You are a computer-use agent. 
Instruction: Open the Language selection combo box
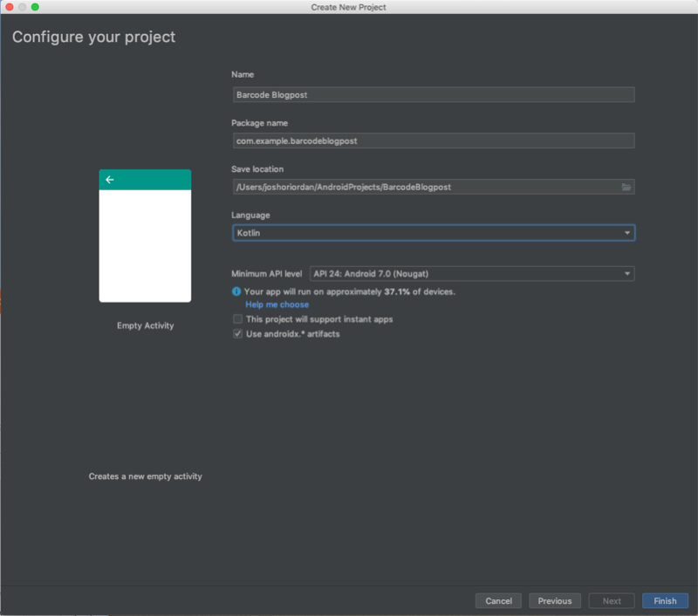tap(433, 232)
